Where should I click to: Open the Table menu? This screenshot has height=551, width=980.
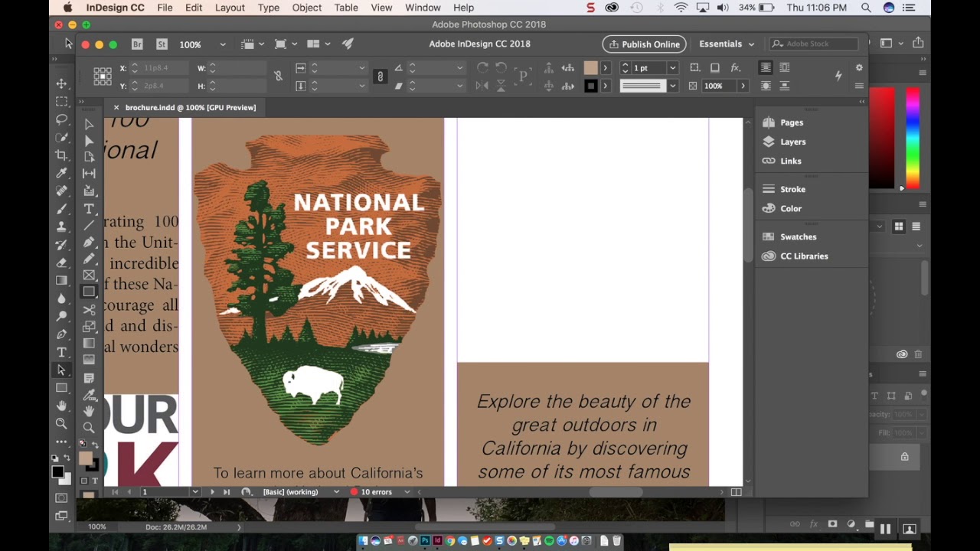(346, 8)
